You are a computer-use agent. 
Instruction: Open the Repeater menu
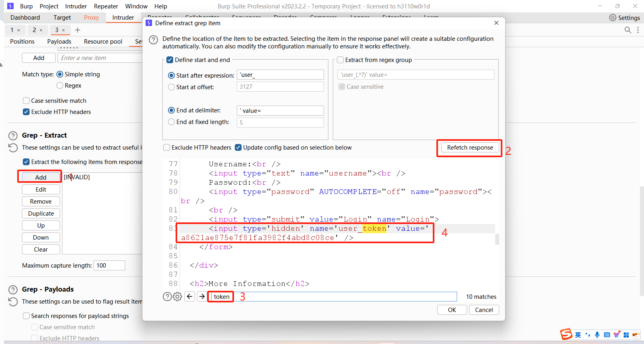pos(106,6)
